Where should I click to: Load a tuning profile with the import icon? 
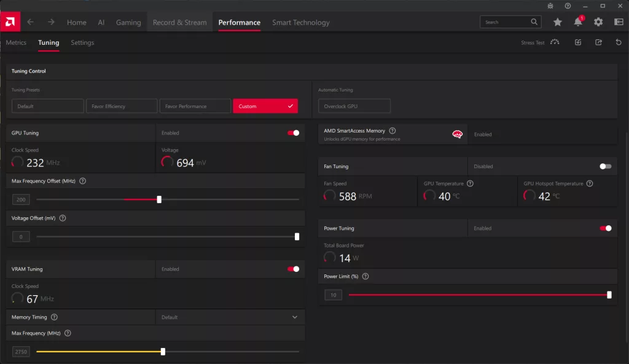578,42
